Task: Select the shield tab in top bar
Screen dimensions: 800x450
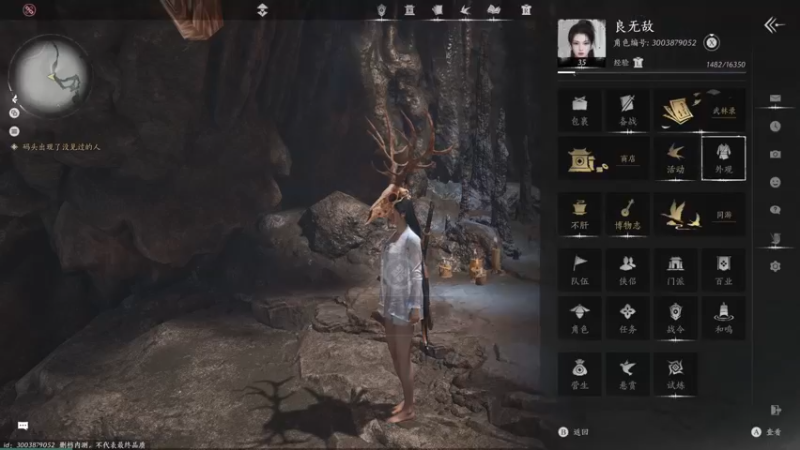Action: (x=382, y=10)
